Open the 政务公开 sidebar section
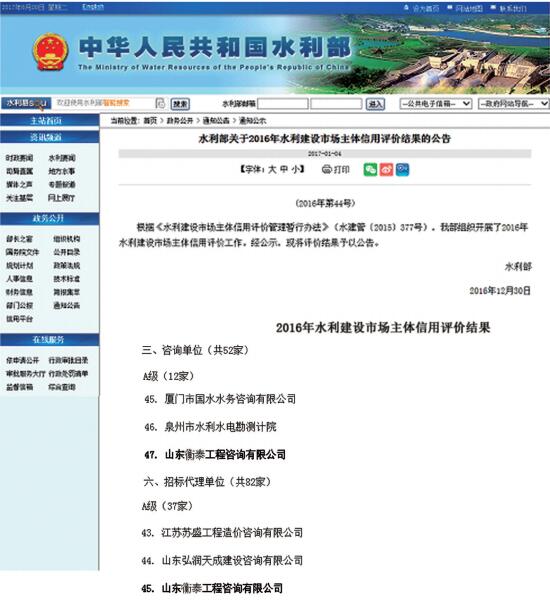The height and width of the screenshot is (614, 550). pos(49,219)
